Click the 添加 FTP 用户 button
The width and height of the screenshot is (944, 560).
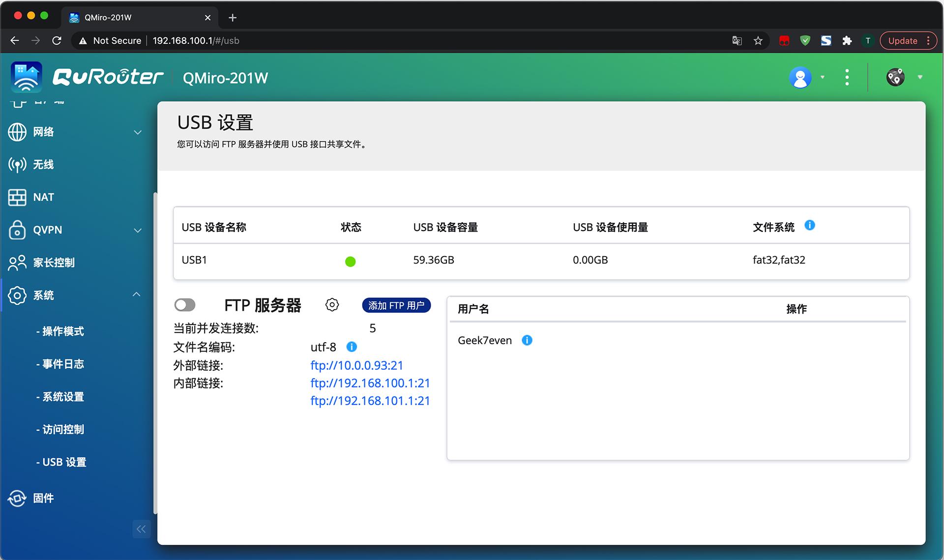[x=396, y=305]
